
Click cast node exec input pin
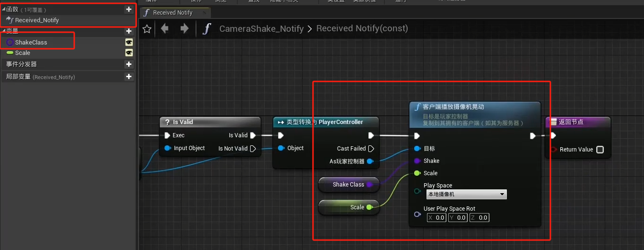[281, 135]
